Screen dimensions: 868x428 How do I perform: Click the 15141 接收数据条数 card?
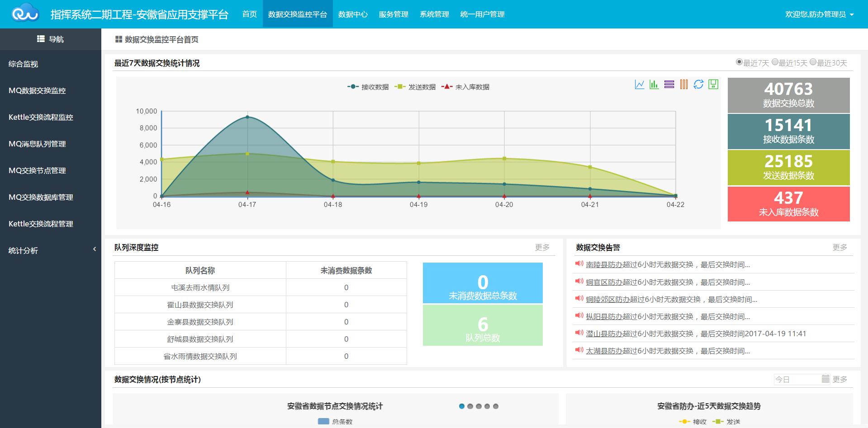(x=788, y=132)
